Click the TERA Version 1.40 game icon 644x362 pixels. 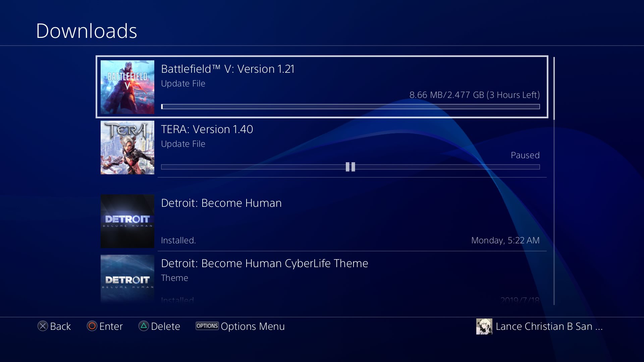[x=128, y=147]
